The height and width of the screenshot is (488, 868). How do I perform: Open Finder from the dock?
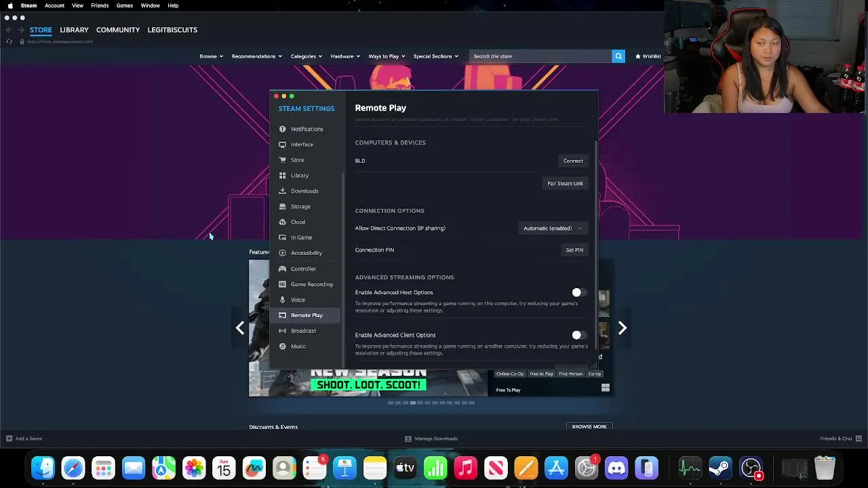click(x=43, y=468)
